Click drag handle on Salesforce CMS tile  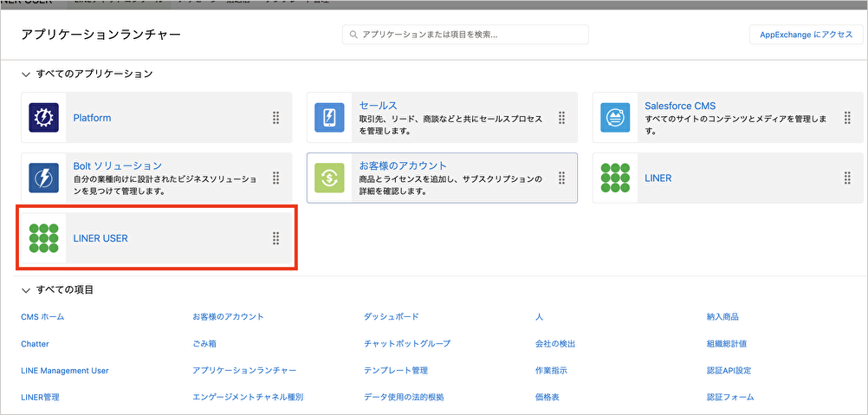pos(847,118)
